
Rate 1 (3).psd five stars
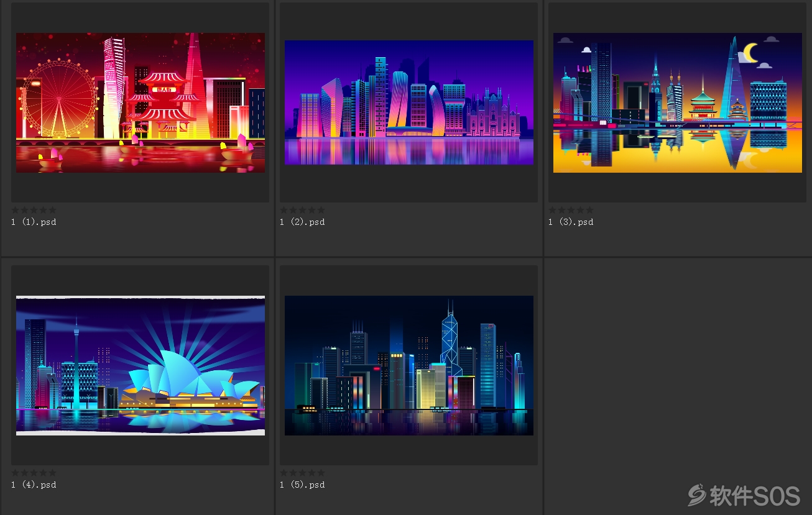(590, 210)
